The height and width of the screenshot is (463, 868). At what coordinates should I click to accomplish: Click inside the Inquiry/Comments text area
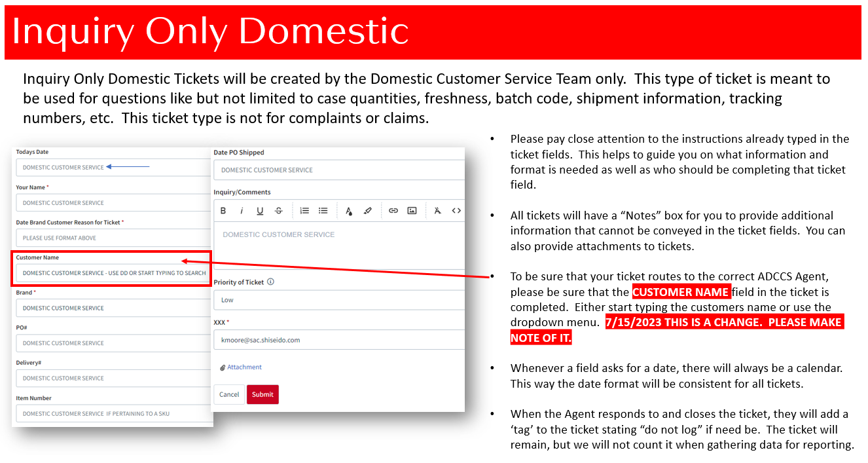click(339, 246)
